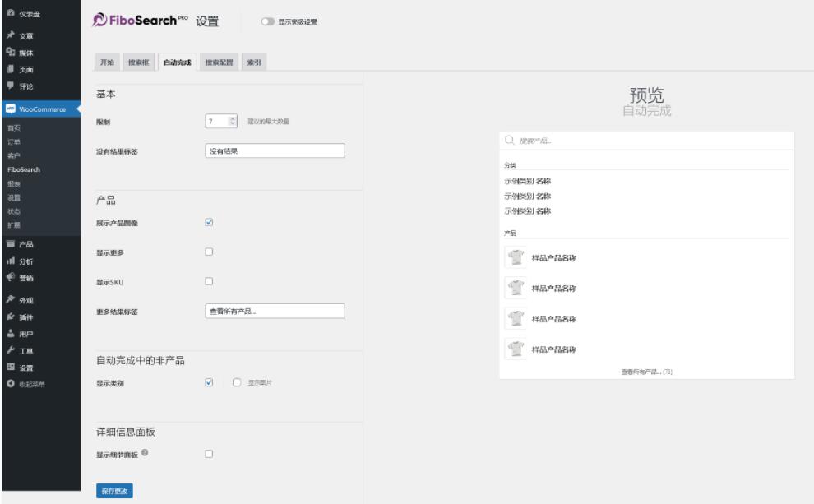This screenshot has height=504, width=814.
Task: Open 评论 comments icon in sidebar
Action: click(10, 86)
